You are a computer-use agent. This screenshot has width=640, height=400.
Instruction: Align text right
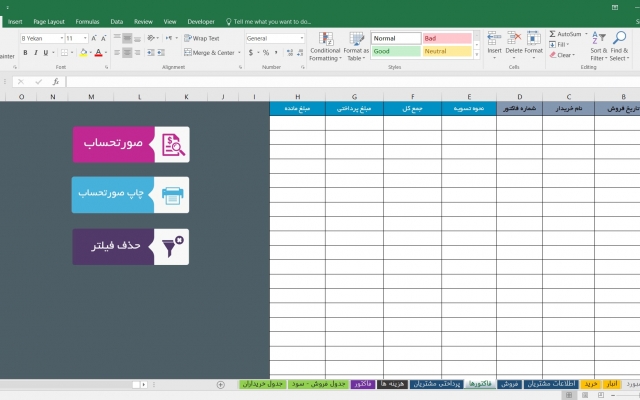point(138,53)
